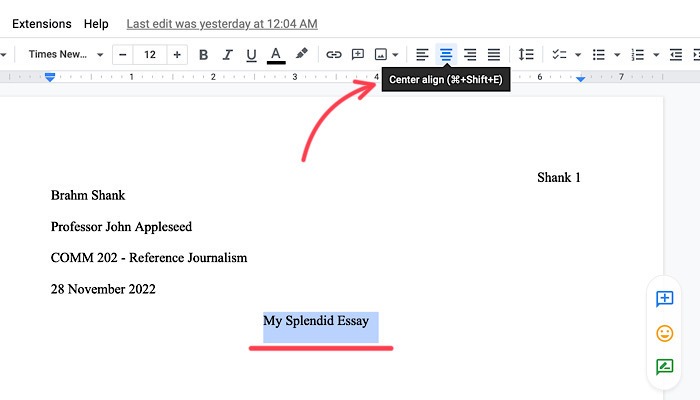Add comment using the side panel icon
The height and width of the screenshot is (400, 700).
coord(664,299)
